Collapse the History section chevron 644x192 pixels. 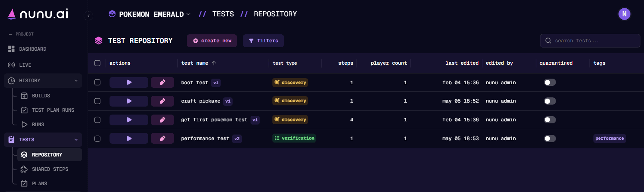pyautogui.click(x=76, y=81)
